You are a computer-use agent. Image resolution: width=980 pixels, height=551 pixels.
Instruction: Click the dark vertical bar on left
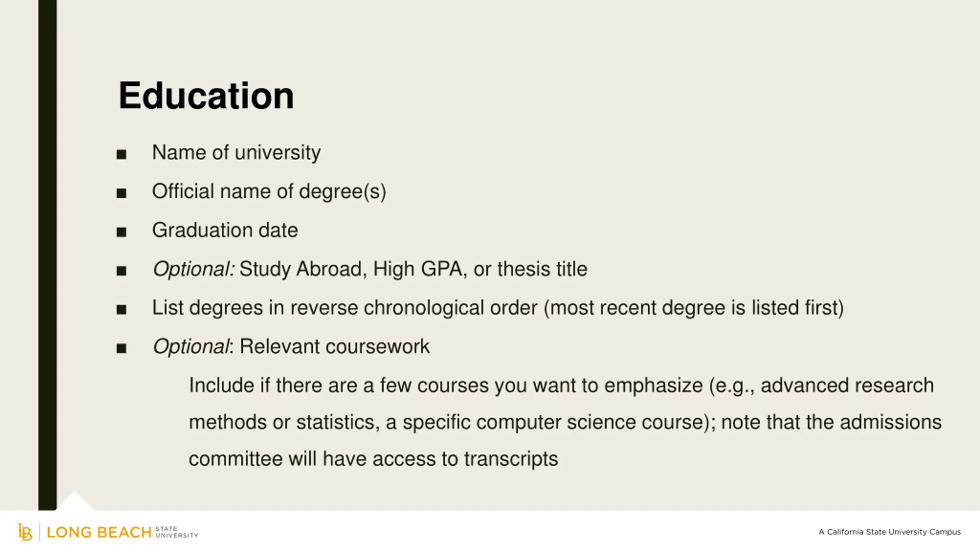pyautogui.click(x=47, y=255)
